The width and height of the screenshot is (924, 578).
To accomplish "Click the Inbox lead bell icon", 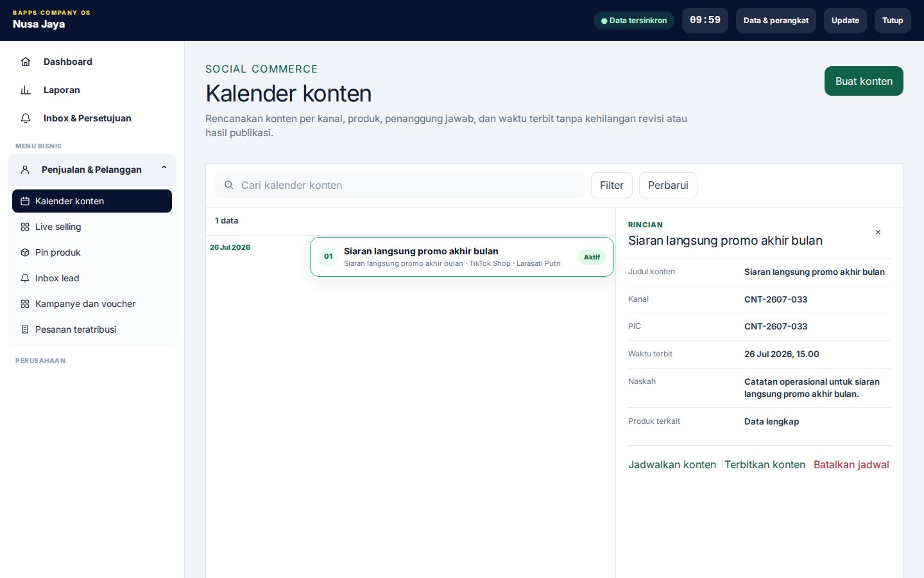I will (x=25, y=278).
